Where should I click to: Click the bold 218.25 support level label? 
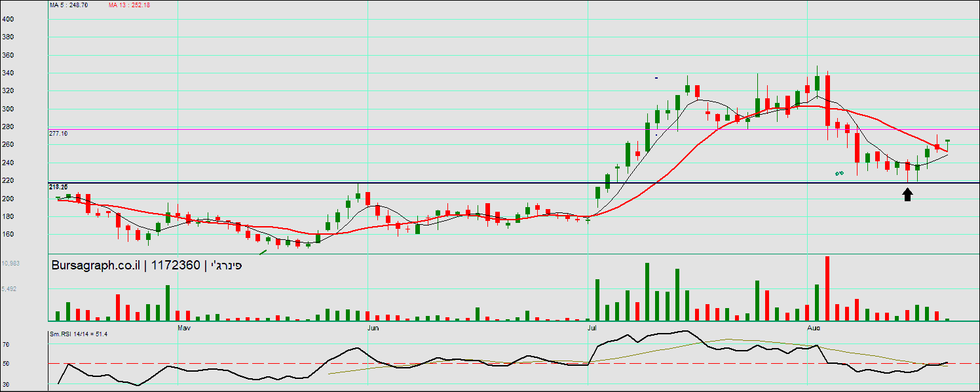58,187
